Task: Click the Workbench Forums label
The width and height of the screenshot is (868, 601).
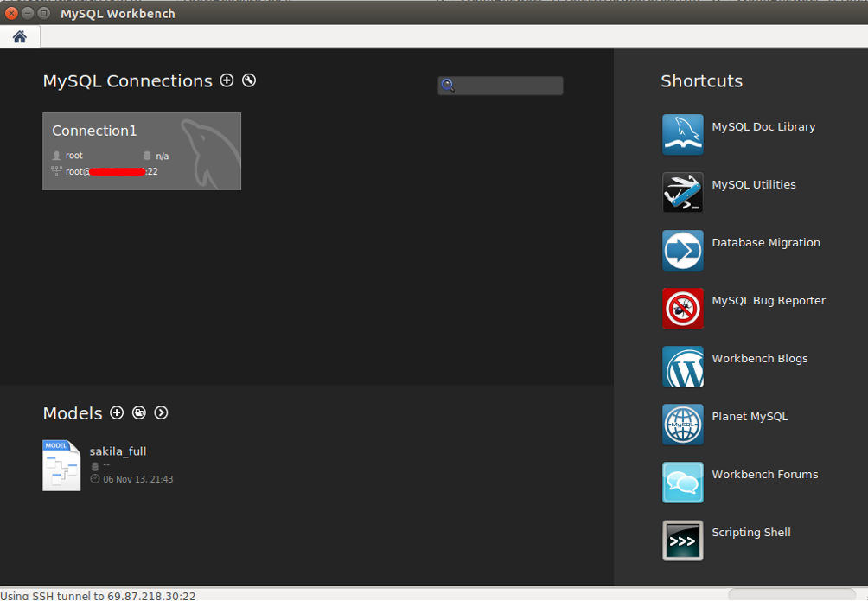Action: (765, 475)
